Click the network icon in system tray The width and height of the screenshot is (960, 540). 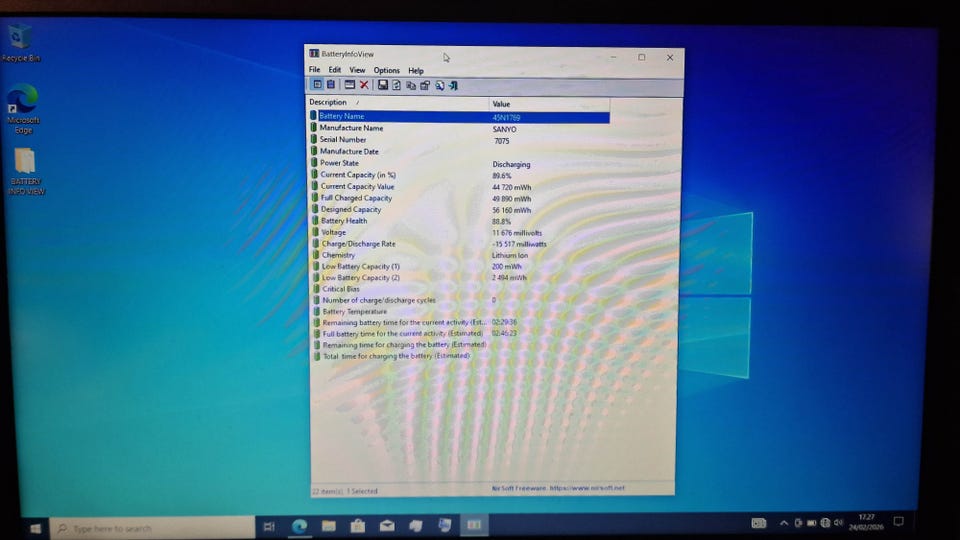point(825,522)
